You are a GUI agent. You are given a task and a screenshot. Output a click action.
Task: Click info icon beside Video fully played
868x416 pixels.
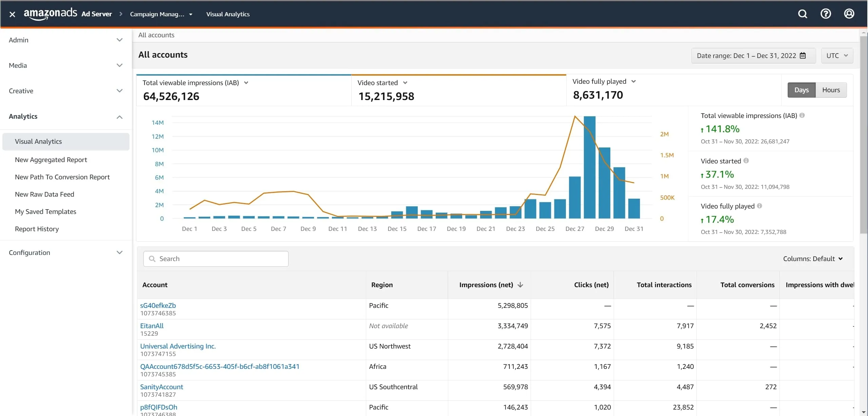[759, 206]
